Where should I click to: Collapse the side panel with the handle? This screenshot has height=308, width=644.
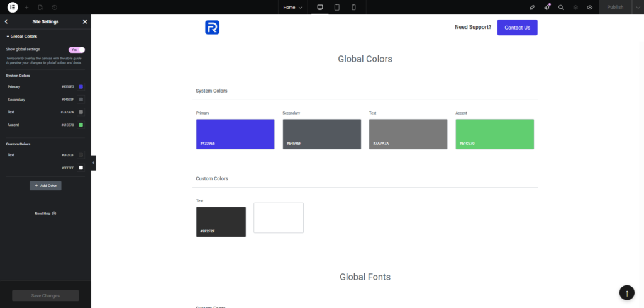(93, 163)
